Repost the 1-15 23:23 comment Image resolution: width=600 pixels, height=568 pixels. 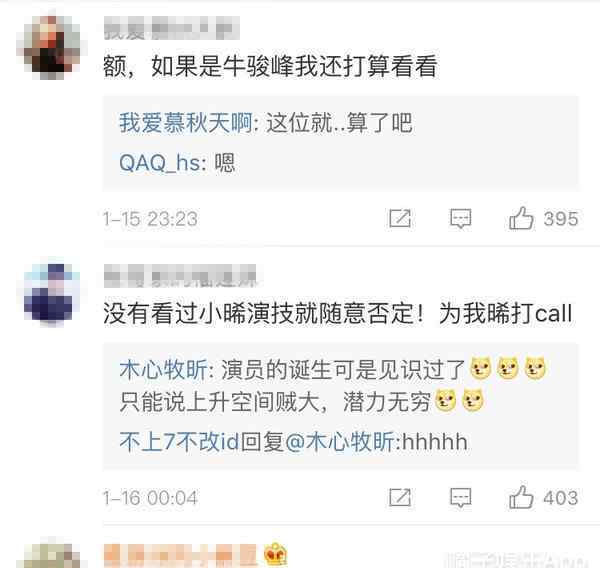(x=400, y=219)
